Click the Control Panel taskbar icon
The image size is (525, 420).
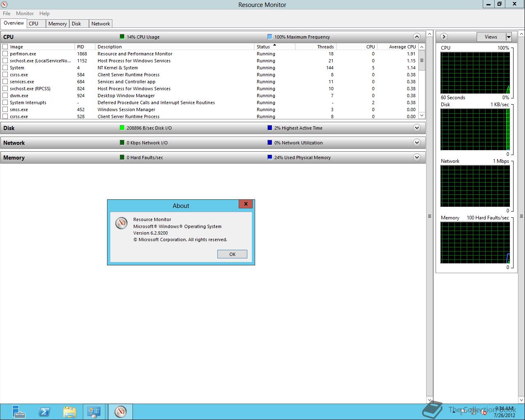click(x=94, y=411)
